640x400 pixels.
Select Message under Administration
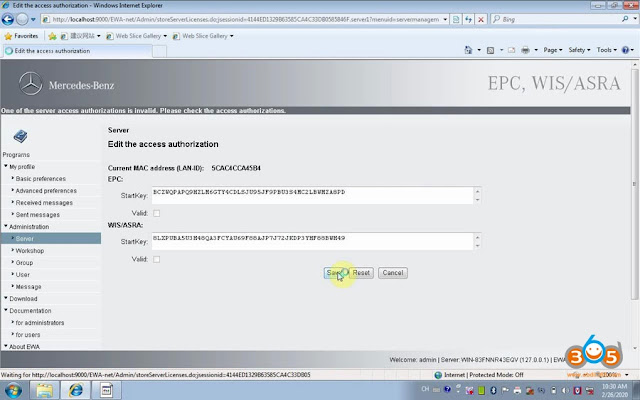coord(28,287)
